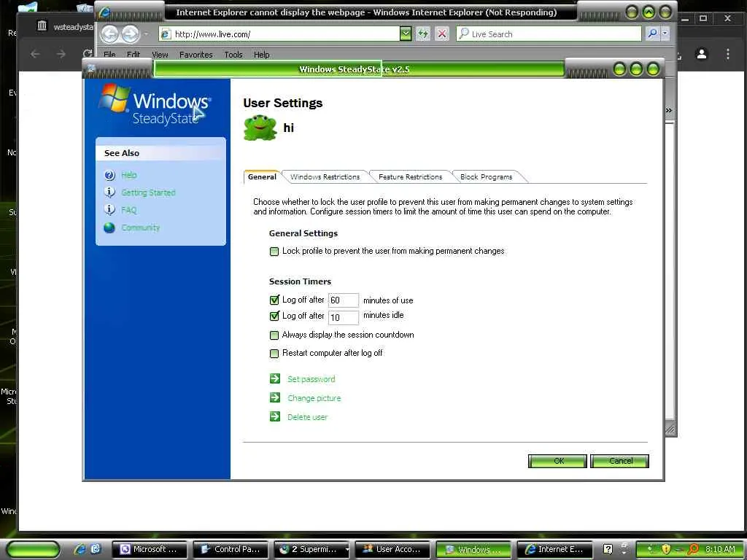The image size is (747, 560).
Task: Enable Lock profile to prevent permanent changes
Action: [274, 252]
